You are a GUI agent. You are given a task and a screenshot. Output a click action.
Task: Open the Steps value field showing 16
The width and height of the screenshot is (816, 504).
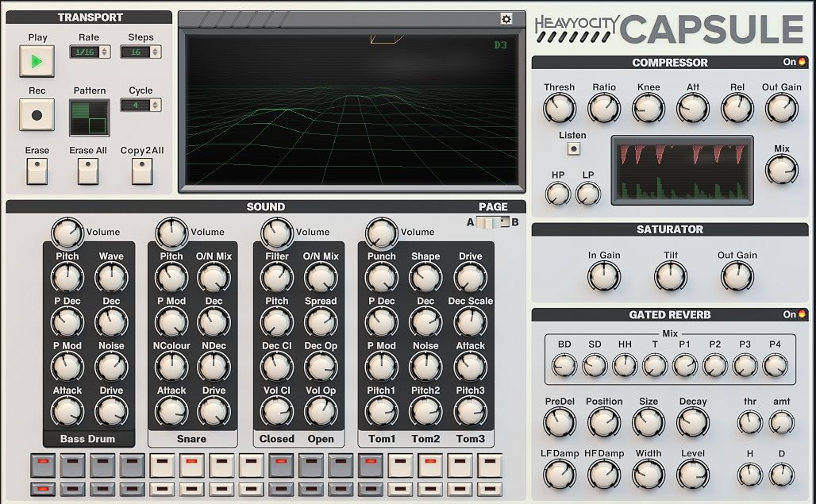tap(136, 52)
